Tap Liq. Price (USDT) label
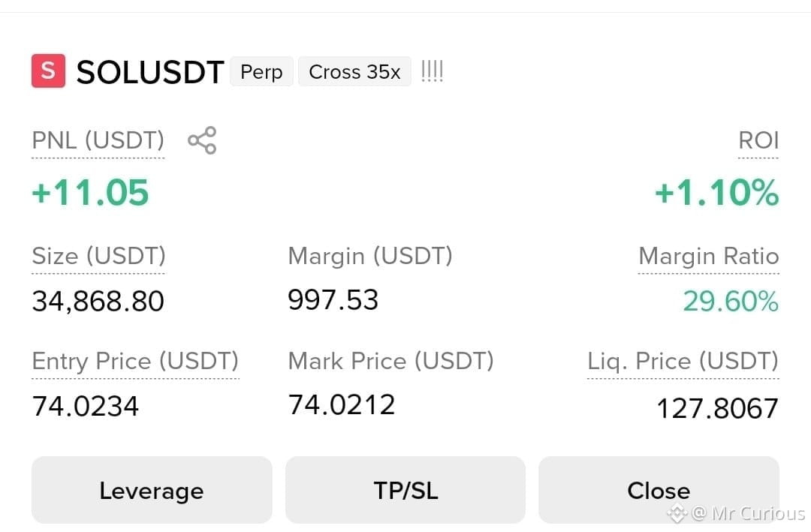 [683, 361]
